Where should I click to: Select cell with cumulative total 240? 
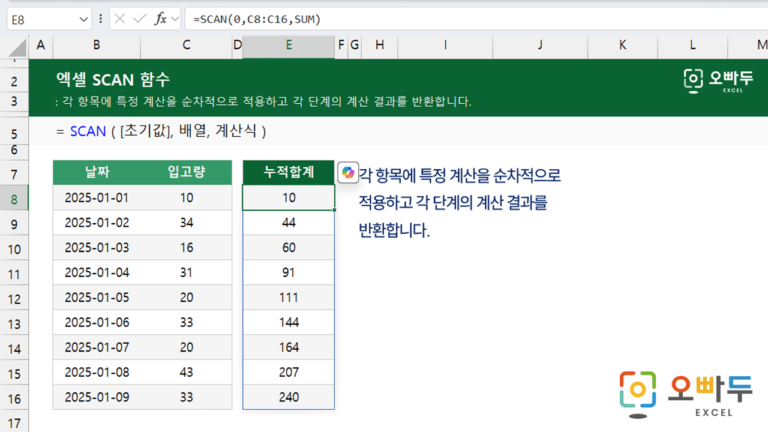coord(288,397)
